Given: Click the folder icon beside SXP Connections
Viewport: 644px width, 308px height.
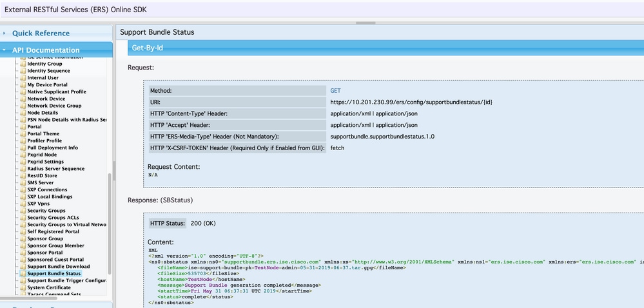Looking at the screenshot, I should [23, 189].
